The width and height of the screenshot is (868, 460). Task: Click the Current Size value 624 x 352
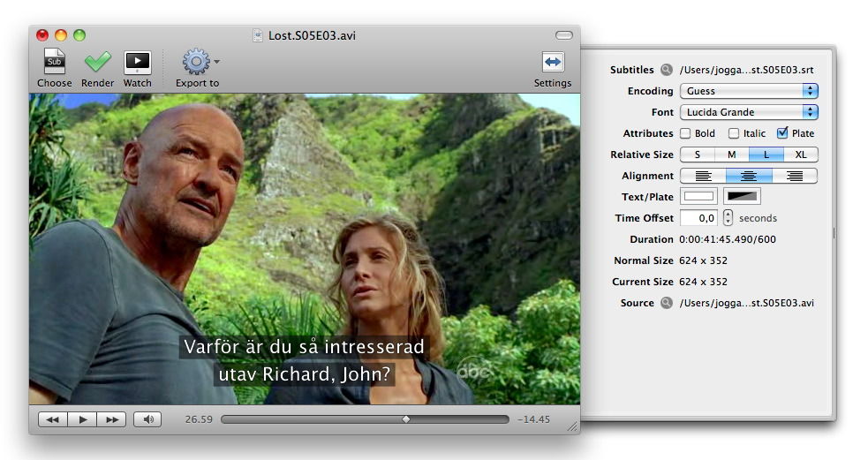click(x=703, y=281)
